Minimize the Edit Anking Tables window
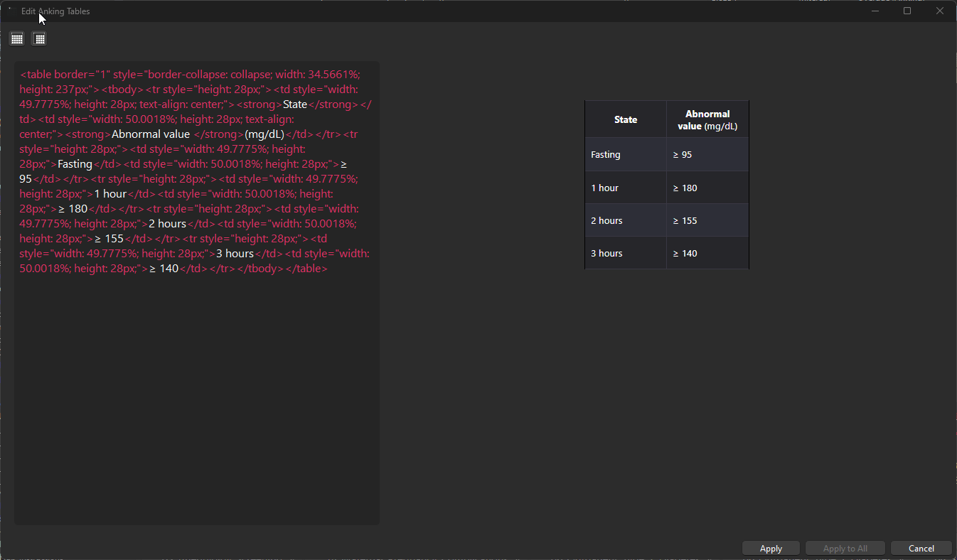 875,11
